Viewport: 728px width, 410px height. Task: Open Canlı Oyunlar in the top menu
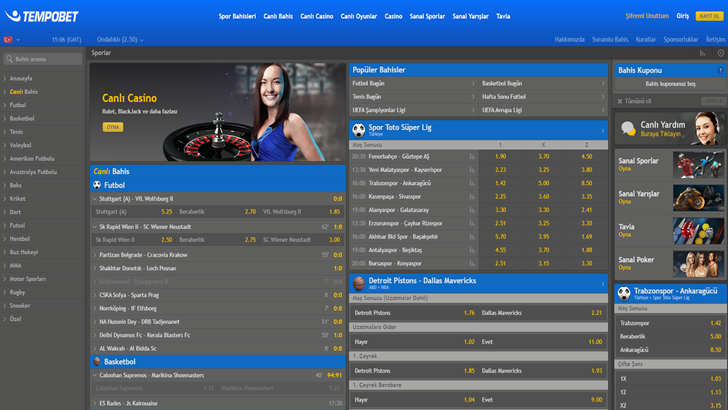(358, 16)
